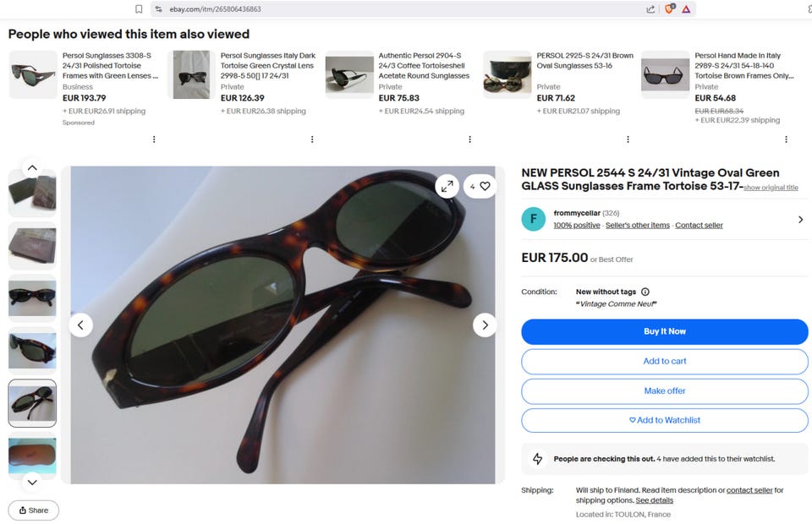The image size is (812, 524).
Task: Select the brown case thumbnail image
Action: pos(32,456)
